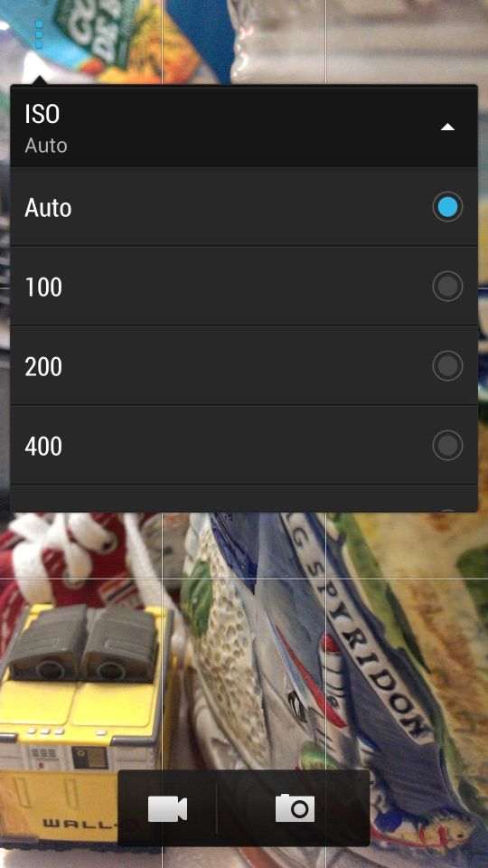Take a photo with the camera shutter icon
This screenshot has height=868, width=488.
click(295, 807)
